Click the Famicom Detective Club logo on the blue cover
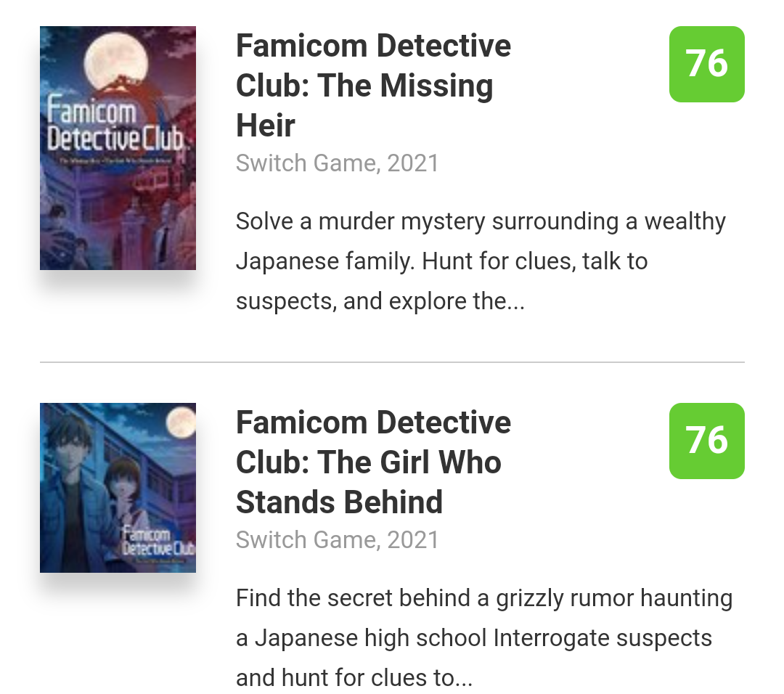Image resolution: width=784 pixels, height=694 pixels. [x=158, y=542]
